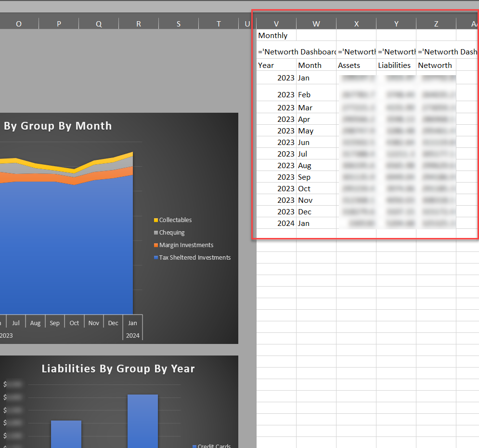
Task: Click the "Networth" table header cell
Action: click(x=435, y=65)
